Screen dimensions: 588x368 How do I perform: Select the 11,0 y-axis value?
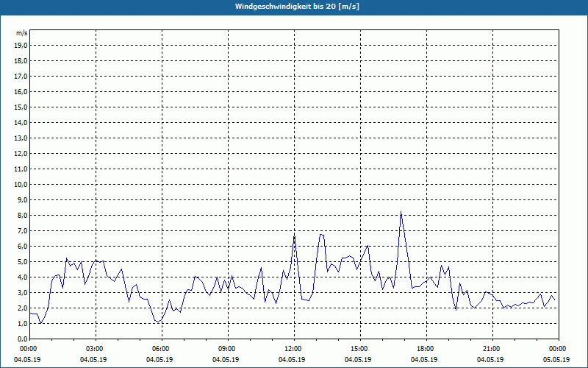pyautogui.click(x=21, y=169)
